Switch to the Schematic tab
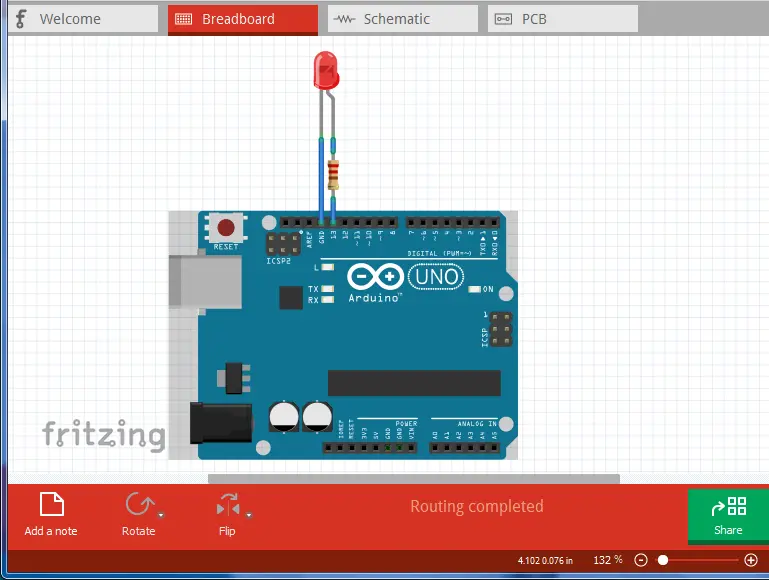The height and width of the screenshot is (580, 769). (x=403, y=19)
